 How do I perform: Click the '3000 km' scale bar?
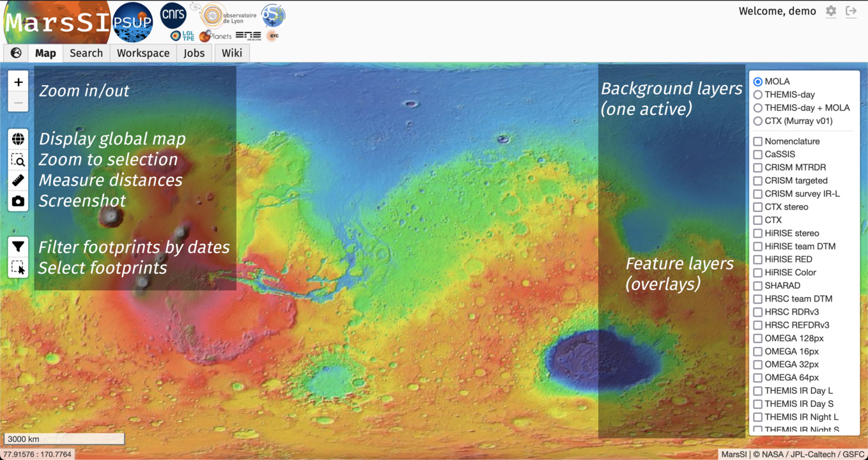[x=64, y=439]
